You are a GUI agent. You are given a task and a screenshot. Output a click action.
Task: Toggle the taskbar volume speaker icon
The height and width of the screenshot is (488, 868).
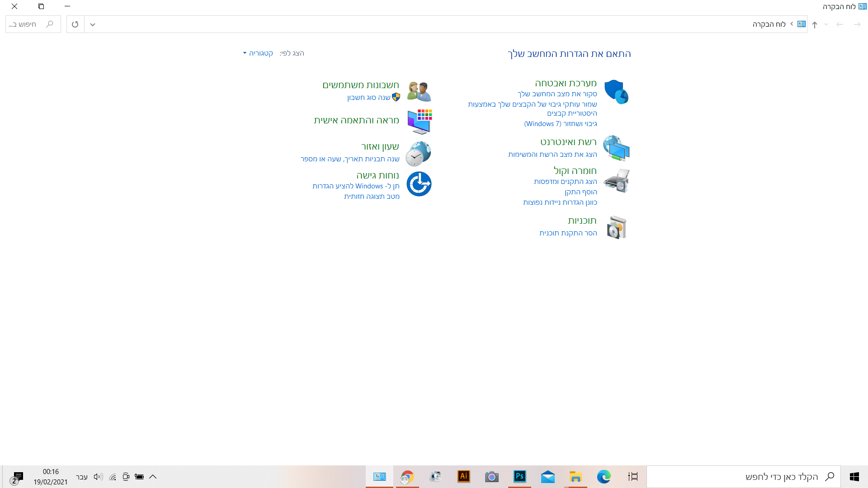click(x=98, y=477)
